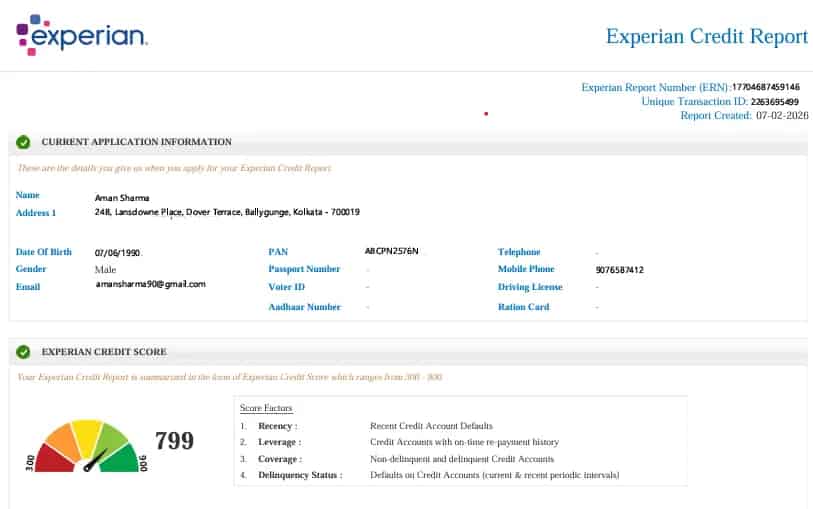Click the Recent Credit Account Defaults text

point(431,426)
